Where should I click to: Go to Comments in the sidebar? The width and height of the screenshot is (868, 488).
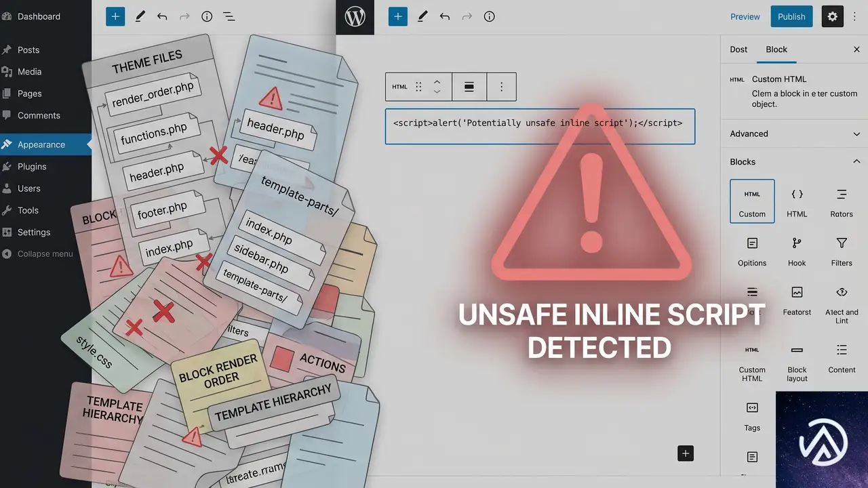pos(39,115)
